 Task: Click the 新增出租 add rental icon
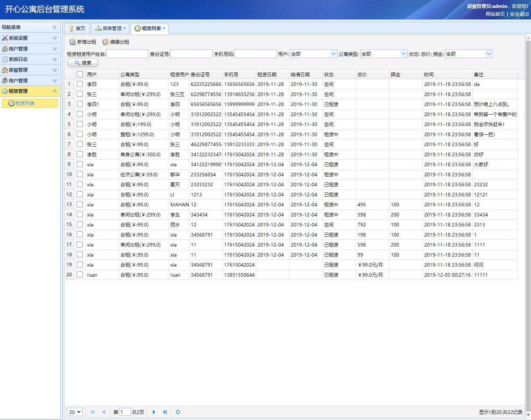pyautogui.click(x=72, y=42)
